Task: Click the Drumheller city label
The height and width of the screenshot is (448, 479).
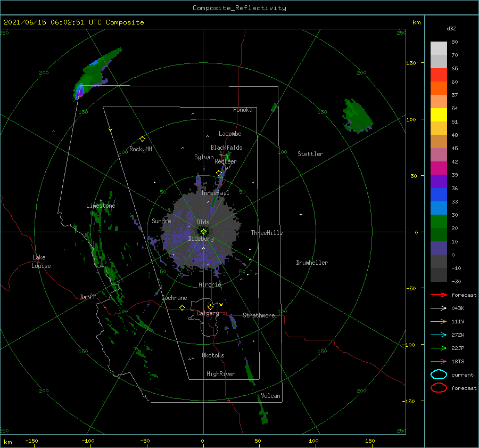Action: pos(312,263)
